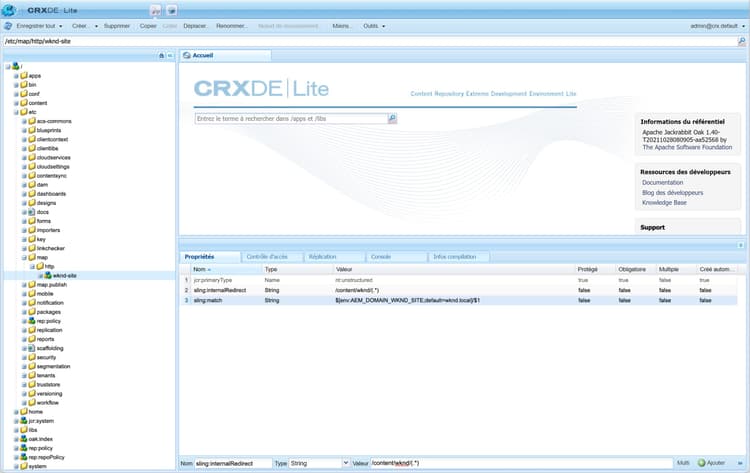Click the Ajouter button

point(711,463)
